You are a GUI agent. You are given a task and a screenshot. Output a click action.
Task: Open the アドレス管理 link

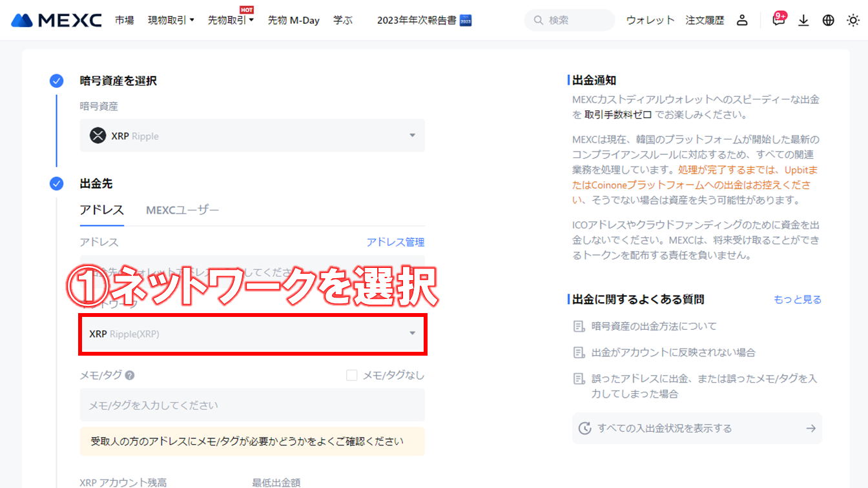pyautogui.click(x=395, y=241)
